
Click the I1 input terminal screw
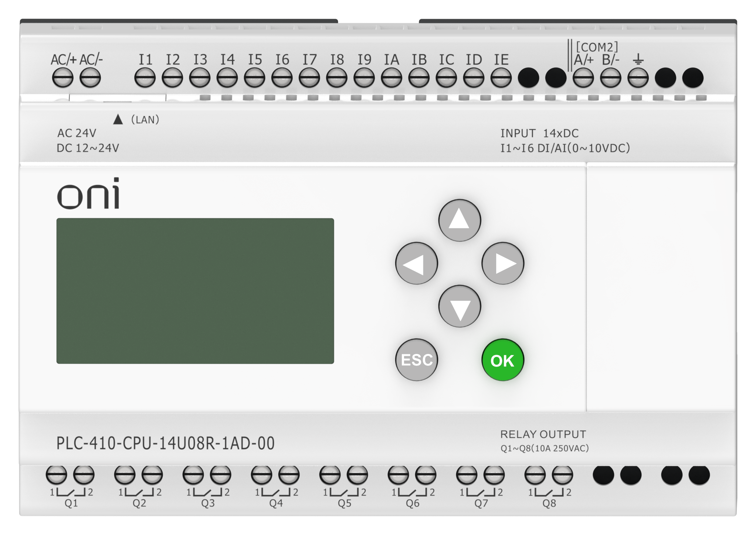tap(145, 78)
